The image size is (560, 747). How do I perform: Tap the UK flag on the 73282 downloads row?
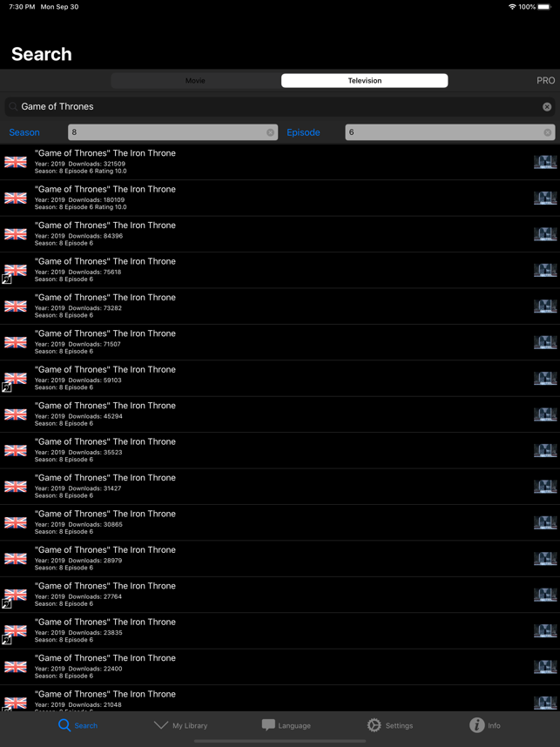[x=16, y=306]
